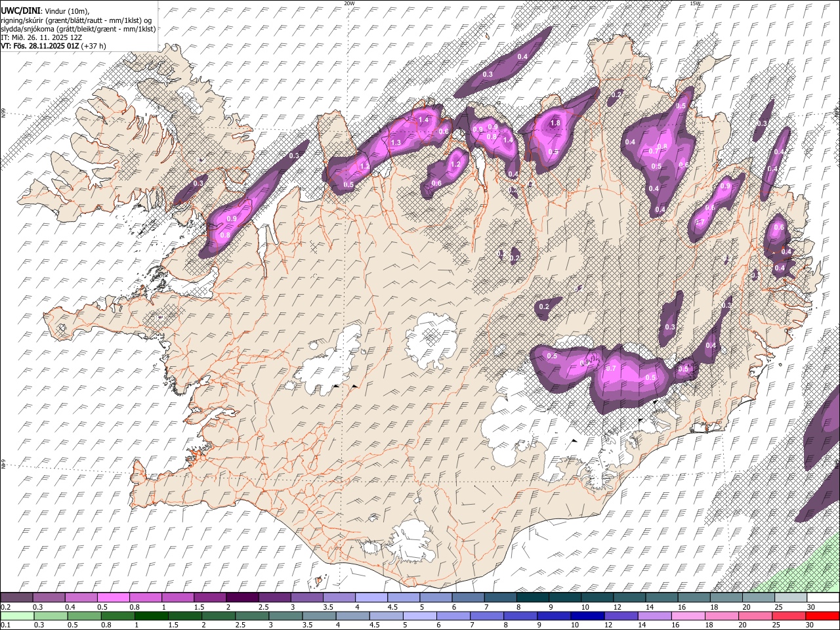Screen dimensions: 840x630
Task: Pick the dark mauve 0.2 swatch in snow scale
Action: (x=16, y=598)
